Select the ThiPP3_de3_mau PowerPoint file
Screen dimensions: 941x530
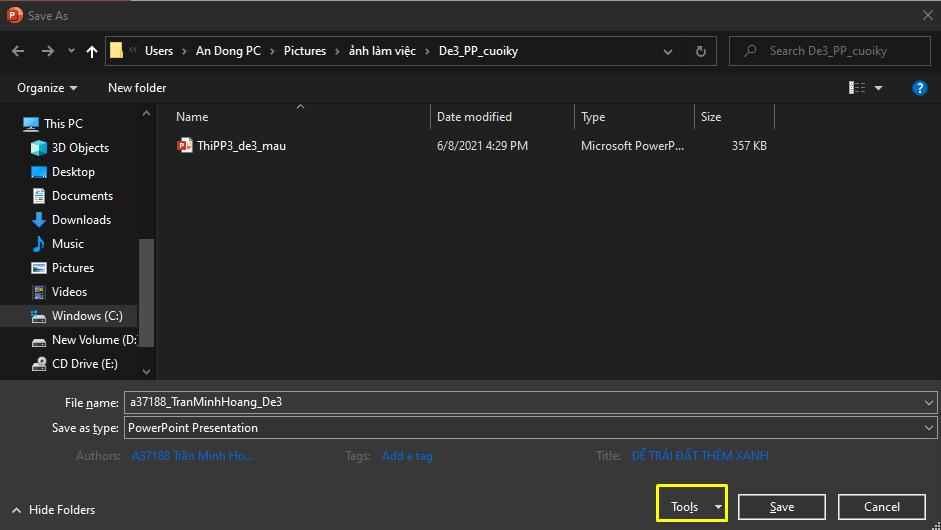tap(241, 146)
